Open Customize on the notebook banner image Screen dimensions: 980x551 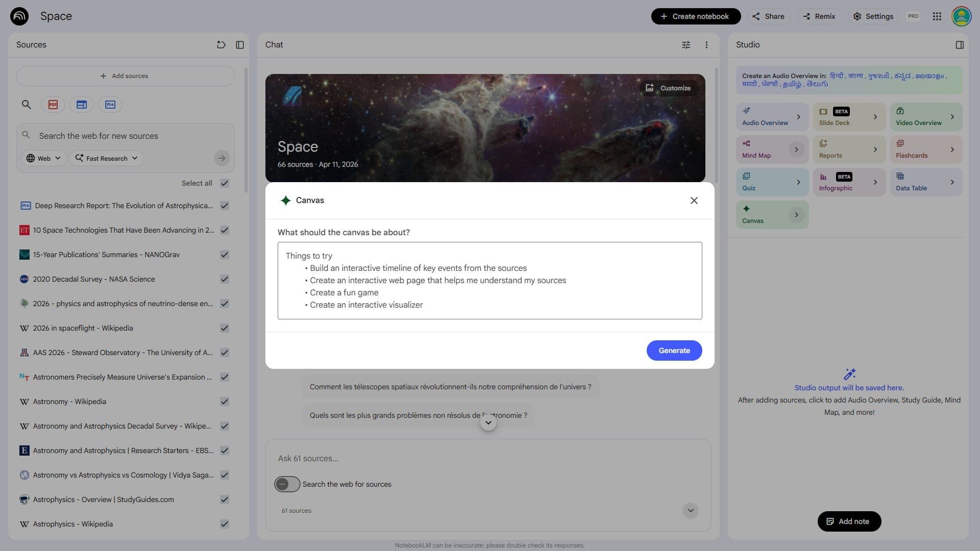(669, 88)
